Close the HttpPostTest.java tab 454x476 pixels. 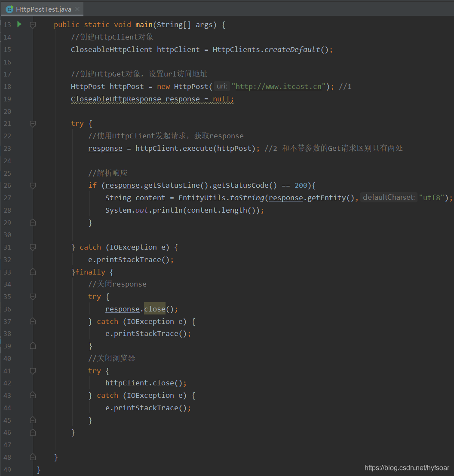[x=77, y=9]
